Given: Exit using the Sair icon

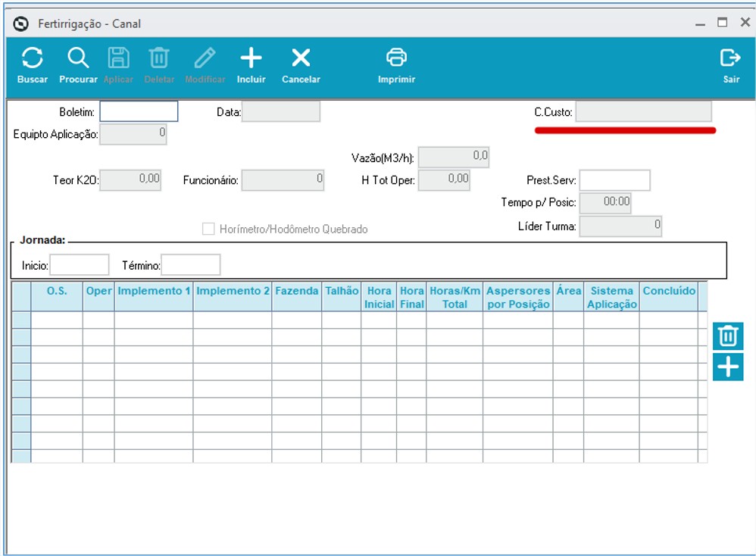Looking at the screenshot, I should point(730,58).
